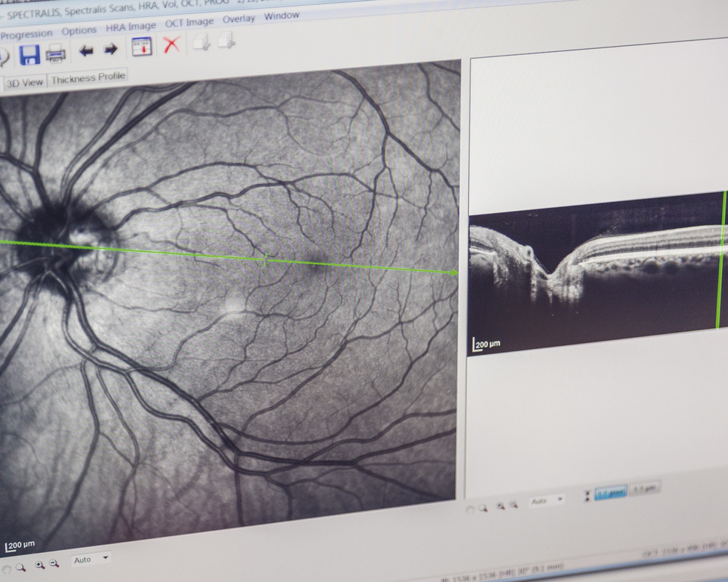Click the blue floppy disk Save icon

tap(29, 55)
